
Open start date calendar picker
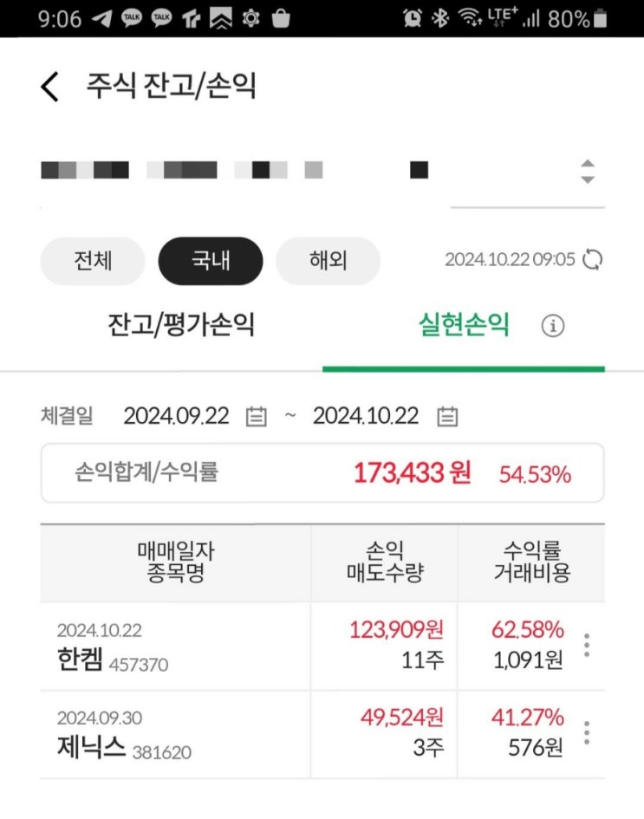(x=256, y=417)
